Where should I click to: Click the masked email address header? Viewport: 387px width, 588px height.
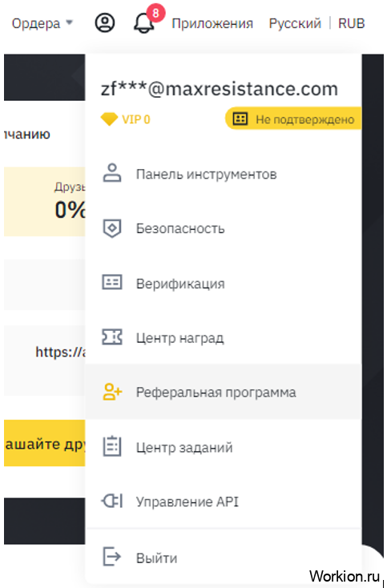tap(220, 89)
